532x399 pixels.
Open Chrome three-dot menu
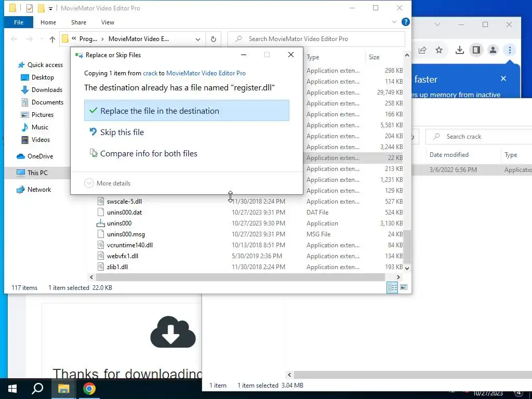(510, 50)
